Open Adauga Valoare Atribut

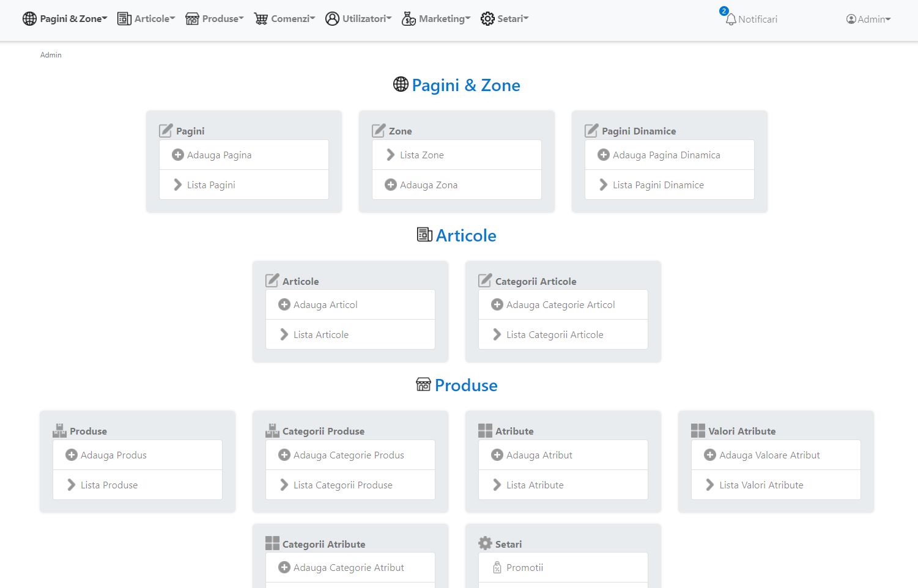[776, 455]
